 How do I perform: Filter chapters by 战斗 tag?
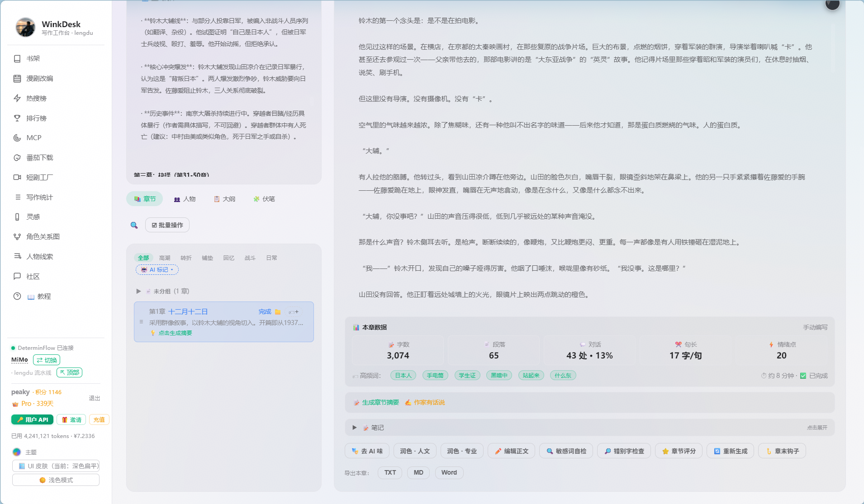[x=250, y=258]
